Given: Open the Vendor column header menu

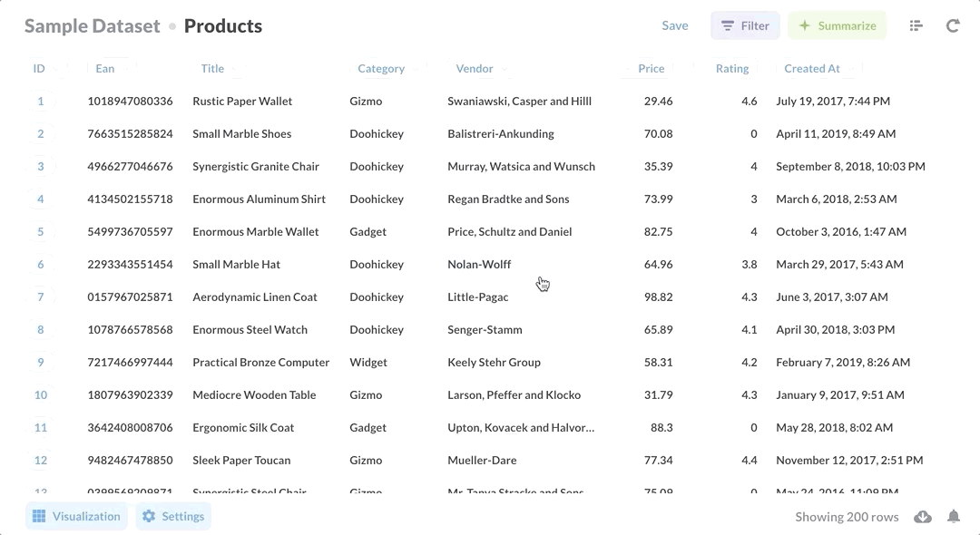Looking at the screenshot, I should click(x=475, y=69).
